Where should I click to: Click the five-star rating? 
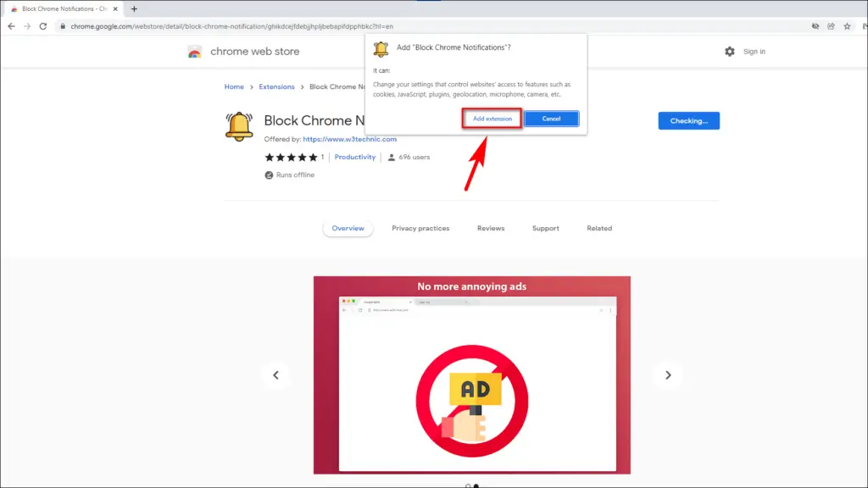coord(292,157)
